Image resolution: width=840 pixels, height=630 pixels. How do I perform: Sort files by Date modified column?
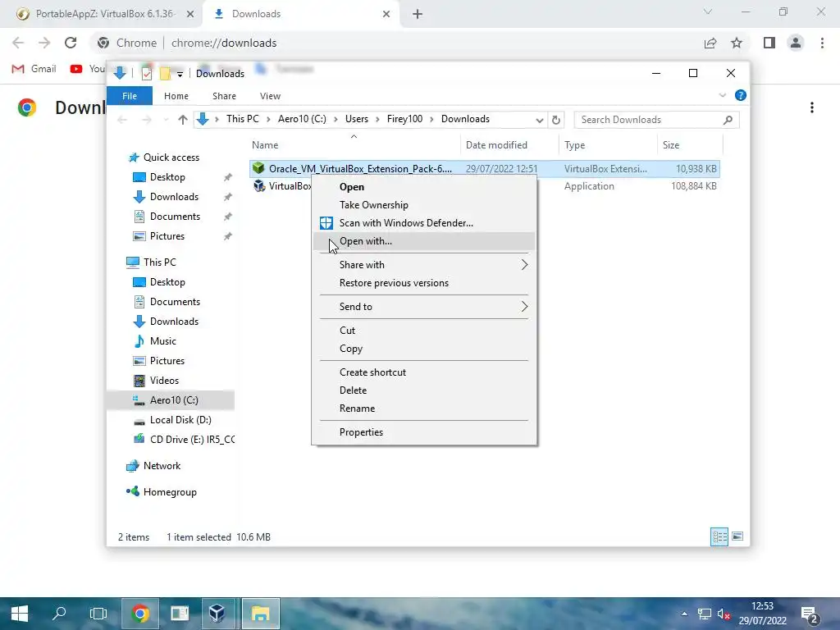509,145
